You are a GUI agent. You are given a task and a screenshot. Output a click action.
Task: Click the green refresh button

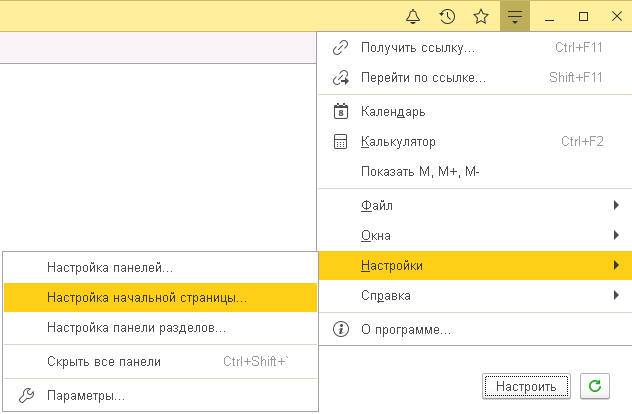click(595, 385)
